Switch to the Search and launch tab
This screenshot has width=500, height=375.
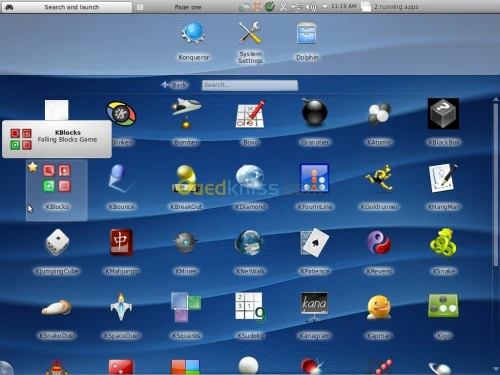pyautogui.click(x=67, y=7)
